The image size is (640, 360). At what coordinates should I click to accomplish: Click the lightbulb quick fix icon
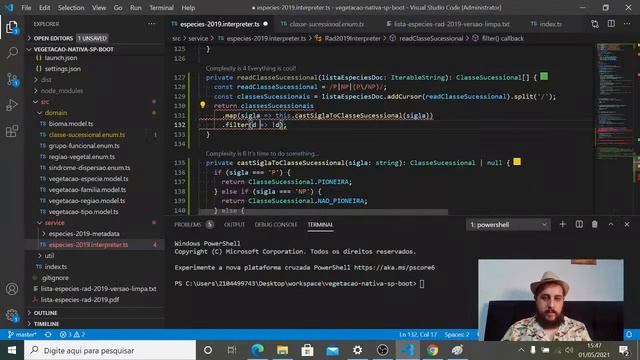coord(202,105)
